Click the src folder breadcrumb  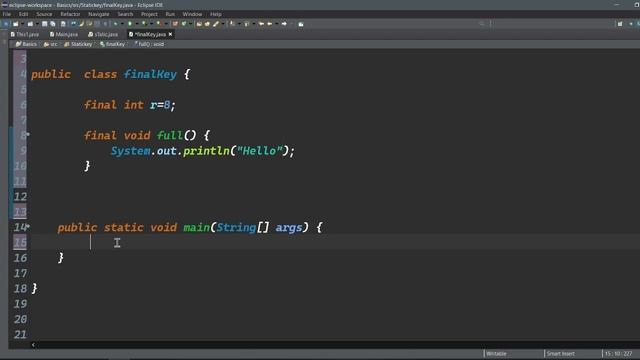51,44
